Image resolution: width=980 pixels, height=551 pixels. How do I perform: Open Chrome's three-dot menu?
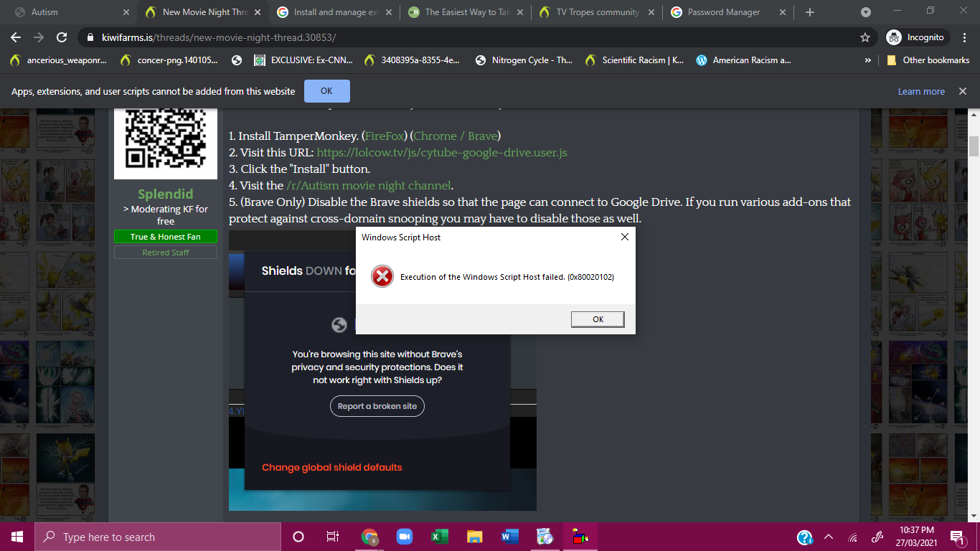[x=964, y=37]
